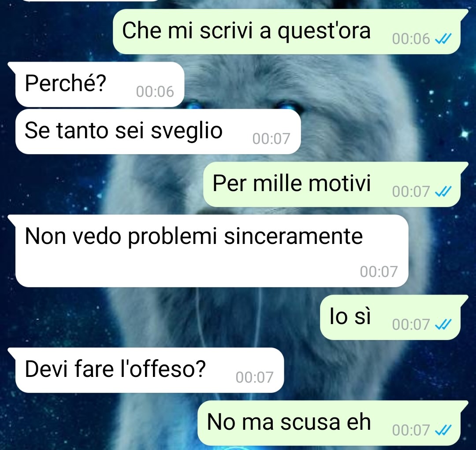Tap the 00:07 timestamp on "Se tanto sei sveglio"
The image size is (476, 450).
pyautogui.click(x=271, y=139)
